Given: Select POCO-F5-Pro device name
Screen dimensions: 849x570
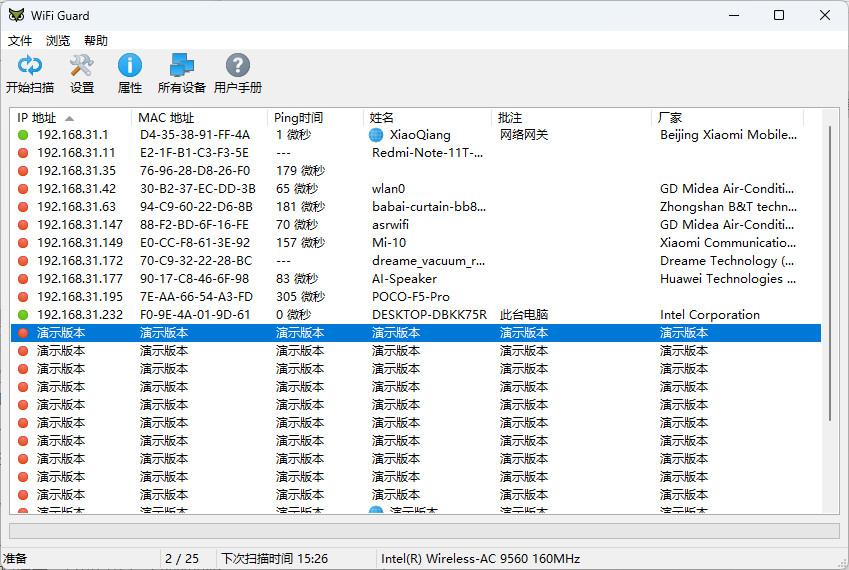Looking at the screenshot, I should (410, 297).
